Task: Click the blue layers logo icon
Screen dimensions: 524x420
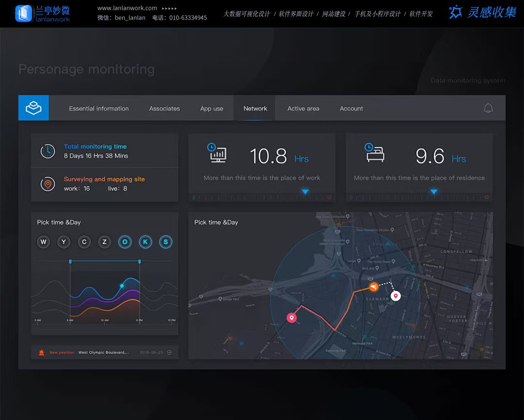Action: pyautogui.click(x=33, y=108)
